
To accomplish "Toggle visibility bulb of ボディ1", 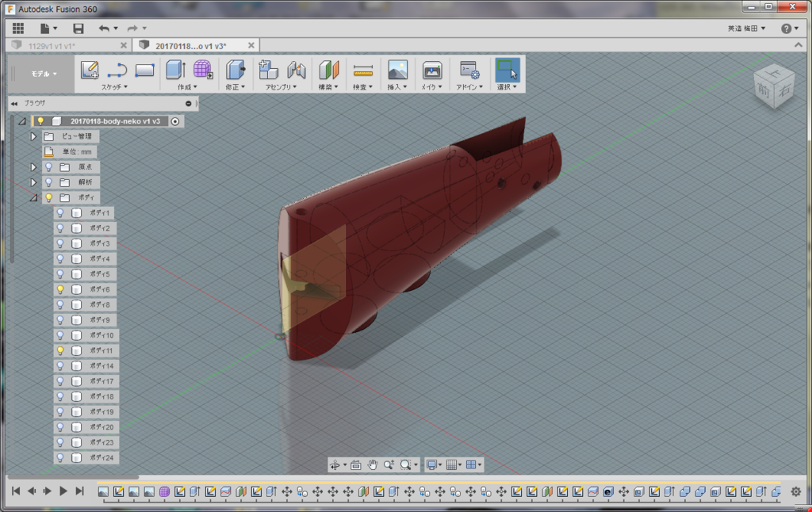I will (x=60, y=212).
